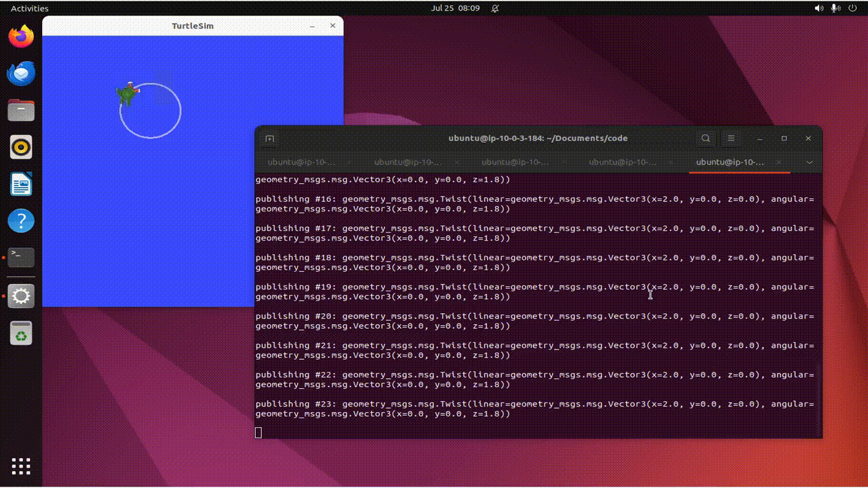This screenshot has width=868, height=488.
Task: Launch Rhythmbox music player
Action: (21, 147)
